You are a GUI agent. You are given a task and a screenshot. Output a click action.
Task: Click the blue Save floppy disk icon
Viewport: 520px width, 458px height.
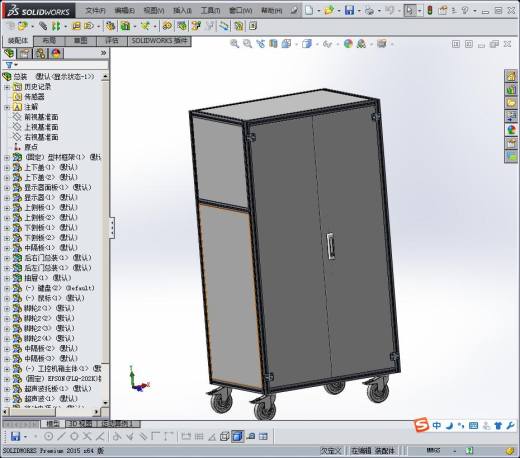click(x=349, y=10)
